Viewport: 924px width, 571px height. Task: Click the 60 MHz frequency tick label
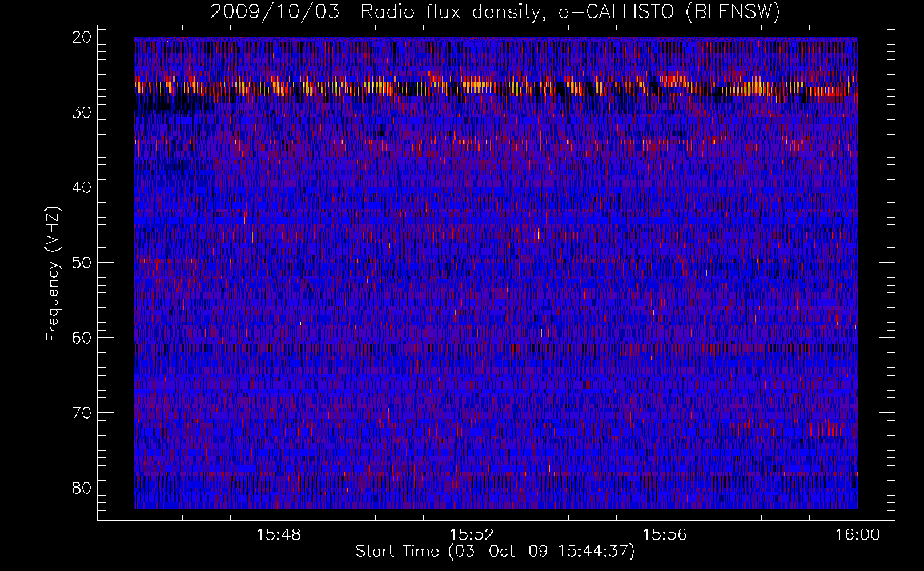click(82, 337)
